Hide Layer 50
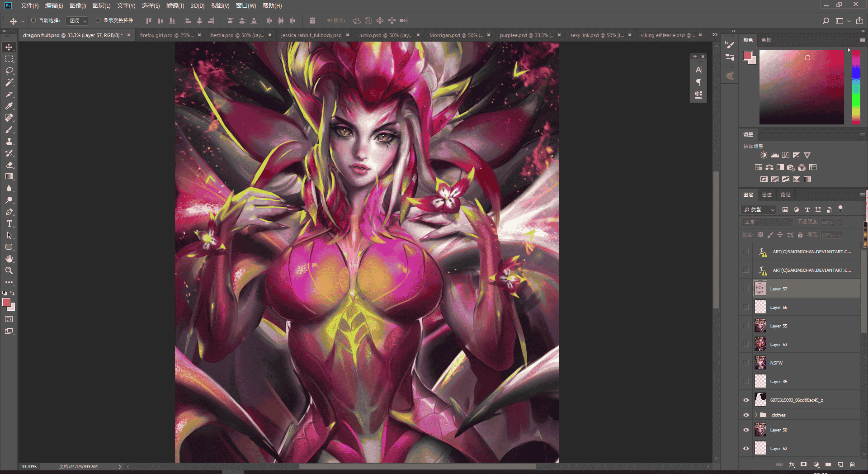This screenshot has height=474, width=868. 746,430
